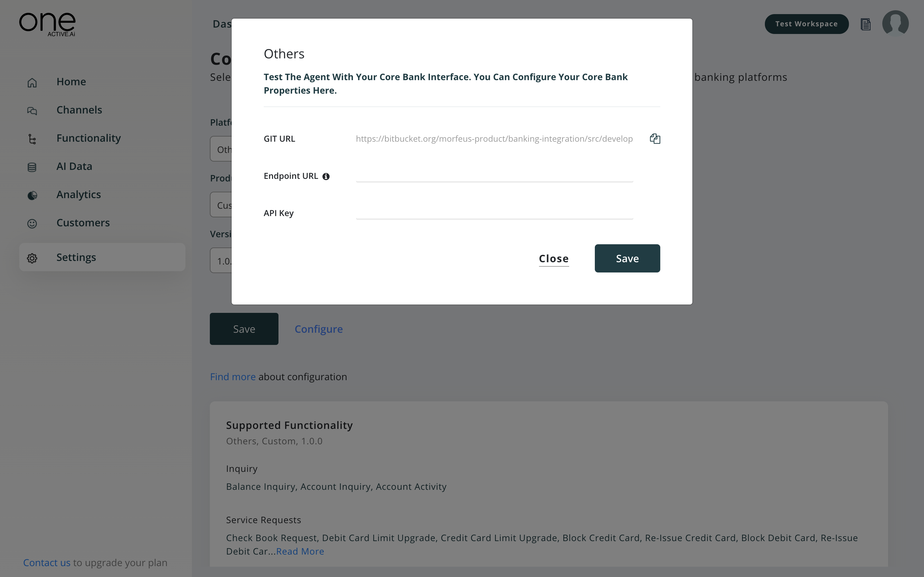Image resolution: width=924 pixels, height=577 pixels.
Task: Click the copy icon next to GIT URL
Action: [654, 138]
